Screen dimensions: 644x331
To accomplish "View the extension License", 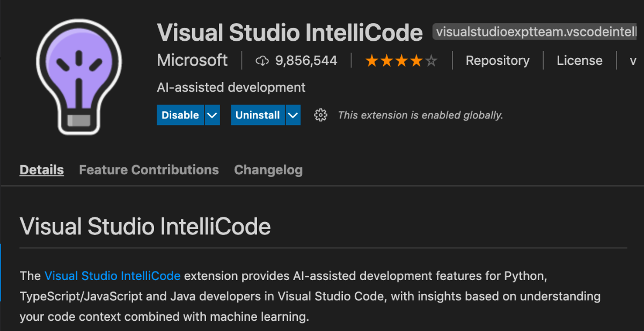I will coord(580,60).
